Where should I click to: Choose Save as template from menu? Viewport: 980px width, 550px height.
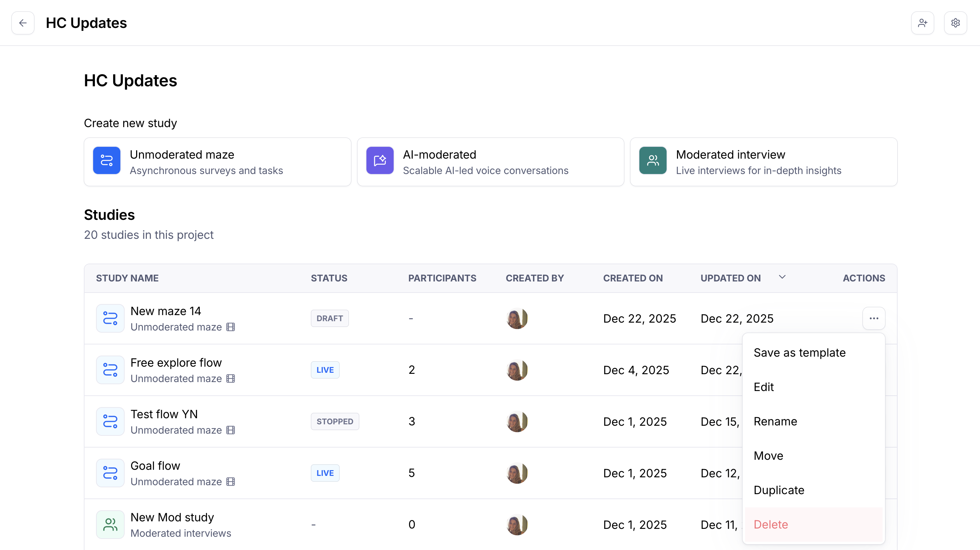point(799,353)
